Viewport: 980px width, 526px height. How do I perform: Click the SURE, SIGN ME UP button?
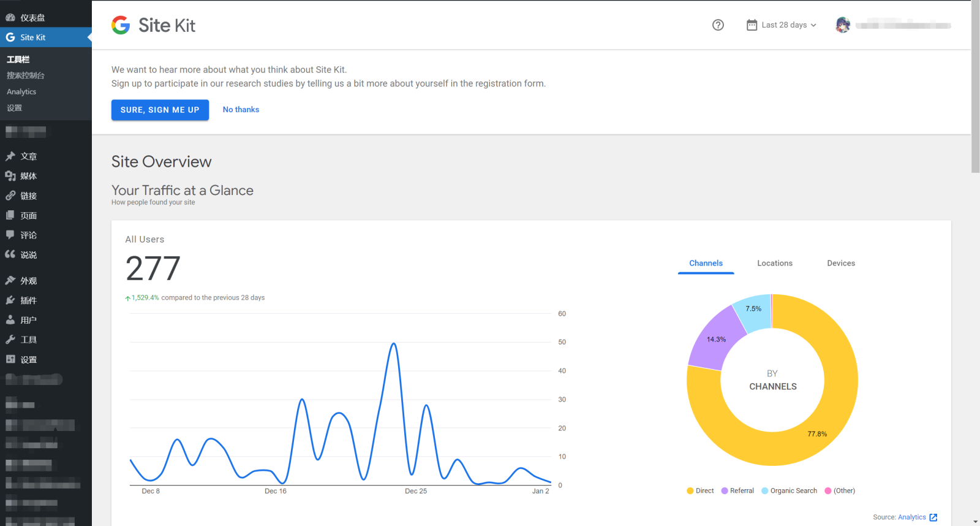point(160,110)
